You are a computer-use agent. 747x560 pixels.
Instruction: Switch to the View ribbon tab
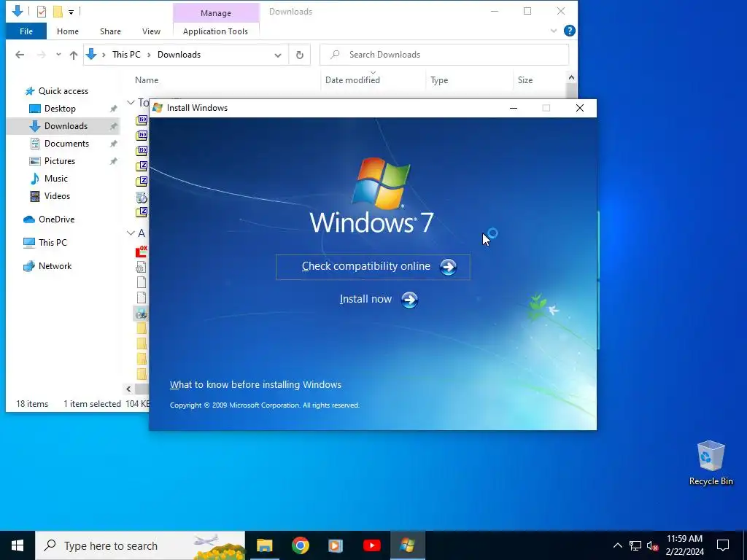[151, 31]
